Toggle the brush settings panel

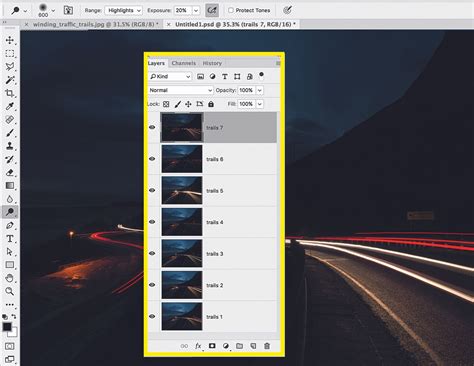pos(68,10)
